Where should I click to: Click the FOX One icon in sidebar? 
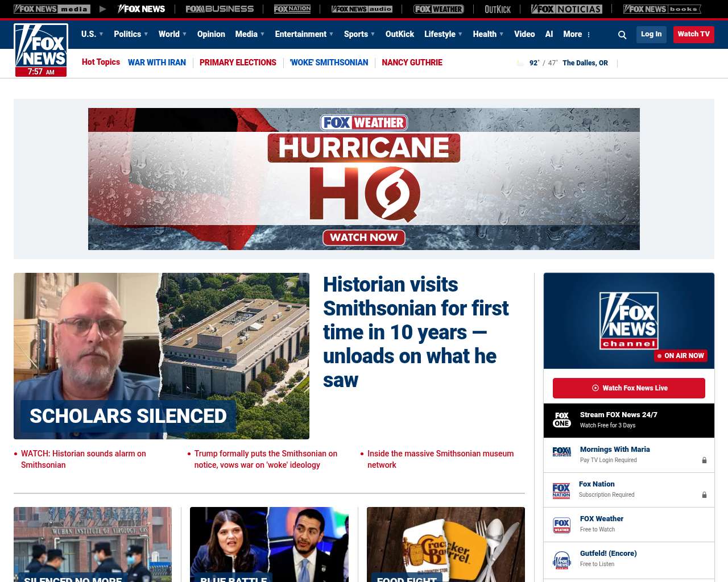click(562, 420)
